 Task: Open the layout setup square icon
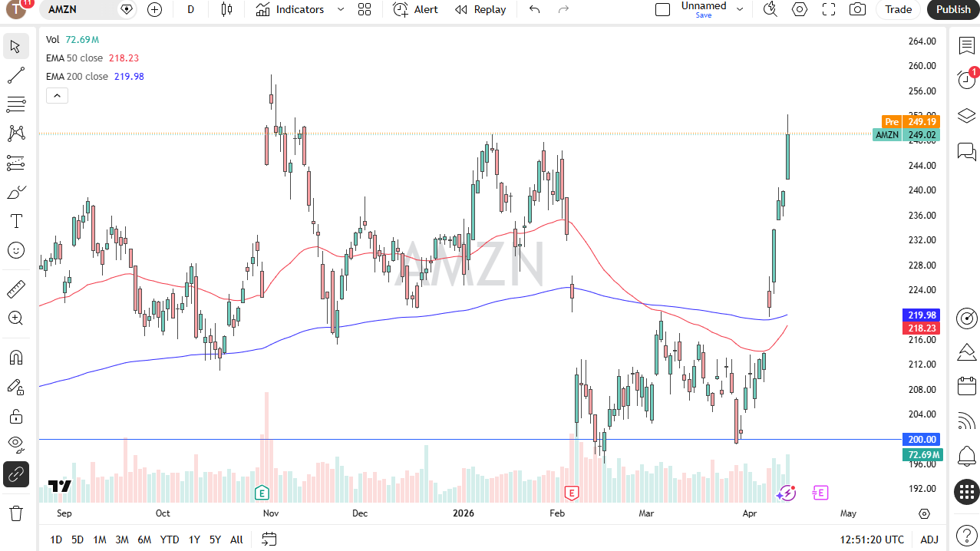662,9
